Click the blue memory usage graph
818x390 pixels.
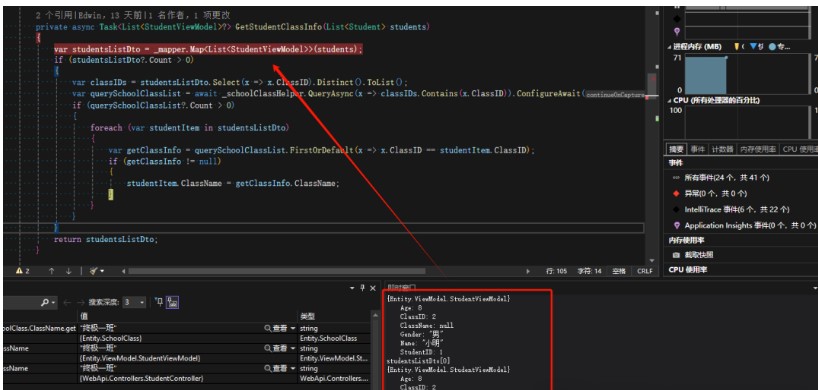pos(705,76)
